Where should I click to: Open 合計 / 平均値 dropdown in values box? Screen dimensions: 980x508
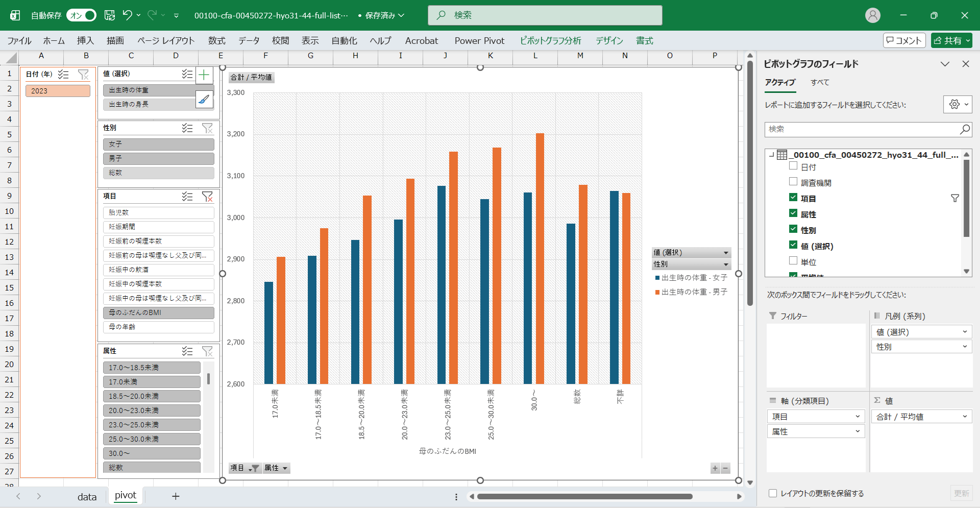tap(964, 417)
